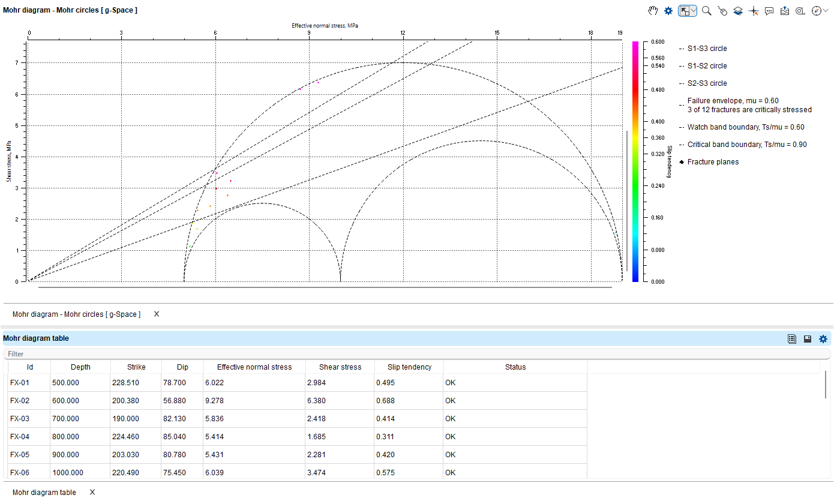The height and width of the screenshot is (504, 834).
Task: Click the Failure envelope legend entry
Action: point(745,106)
